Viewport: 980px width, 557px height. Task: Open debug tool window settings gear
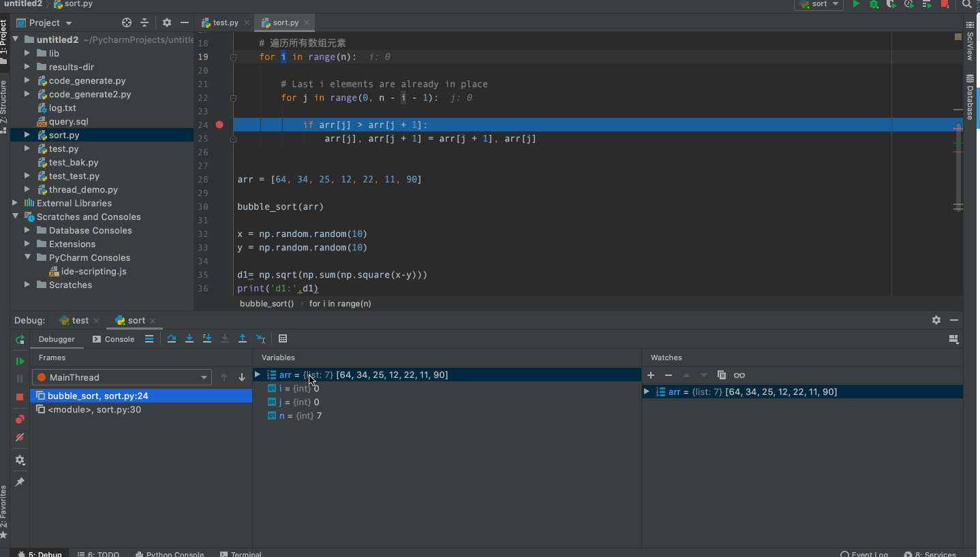click(x=936, y=320)
